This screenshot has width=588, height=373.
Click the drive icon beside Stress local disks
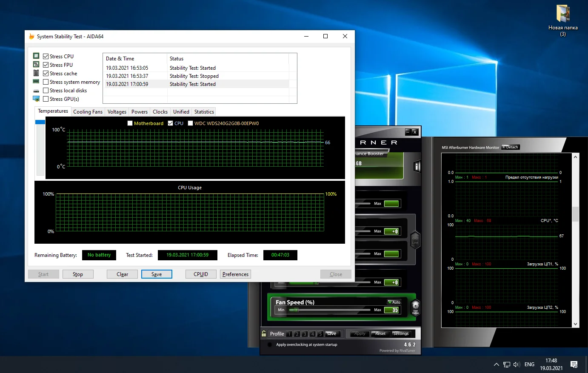point(36,91)
